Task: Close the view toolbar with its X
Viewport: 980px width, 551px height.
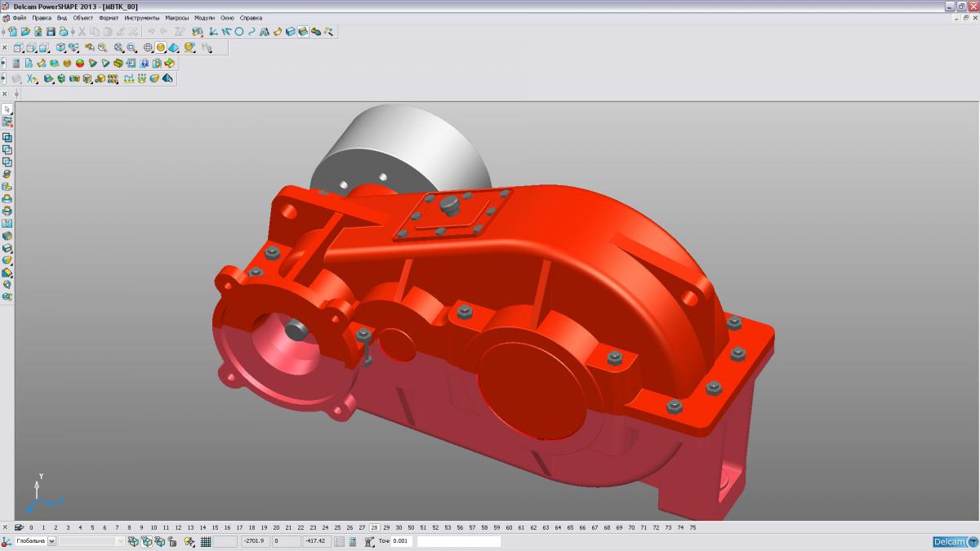Action: point(5,48)
